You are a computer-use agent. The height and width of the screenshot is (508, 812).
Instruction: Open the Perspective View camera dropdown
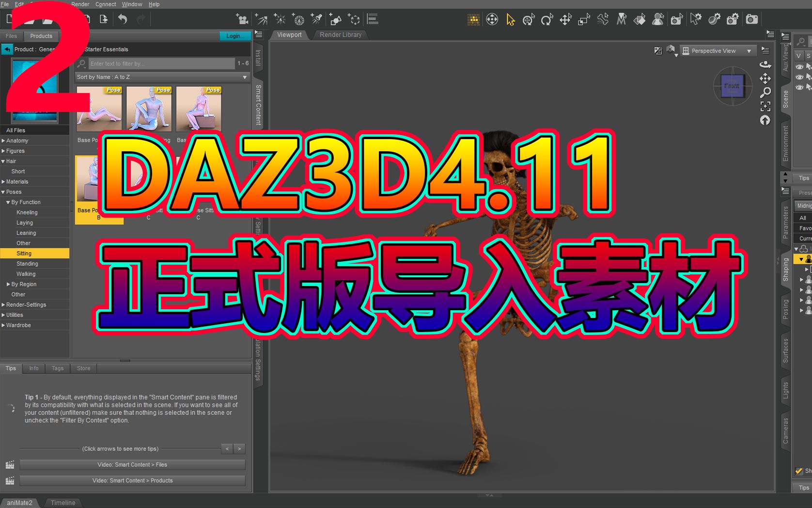coord(718,51)
